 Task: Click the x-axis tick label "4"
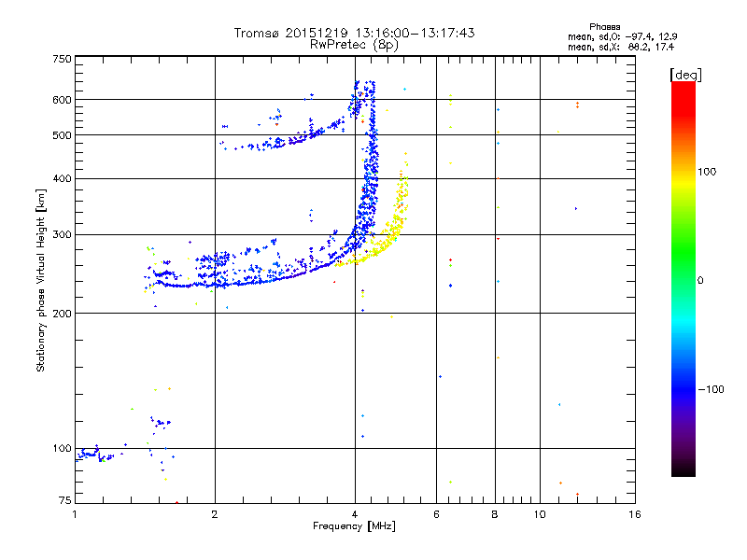coord(355,514)
